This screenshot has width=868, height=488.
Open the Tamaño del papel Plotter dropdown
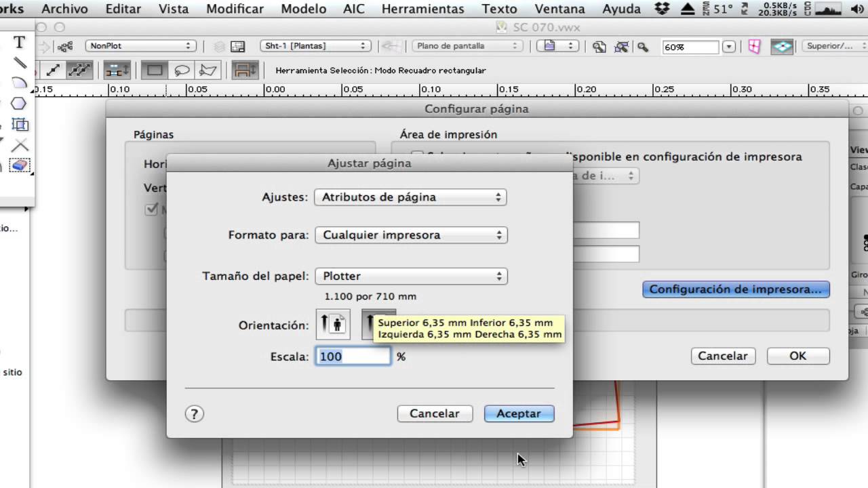(x=410, y=277)
